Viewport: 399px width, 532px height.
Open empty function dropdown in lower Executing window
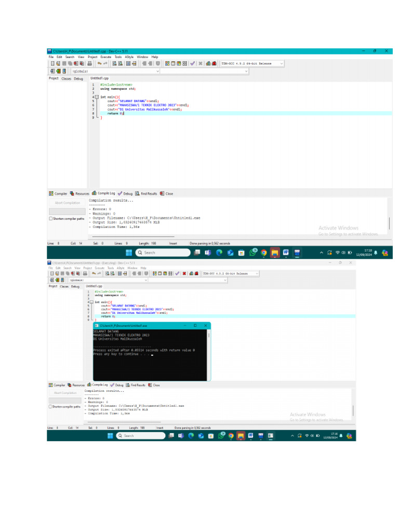click(x=225, y=280)
